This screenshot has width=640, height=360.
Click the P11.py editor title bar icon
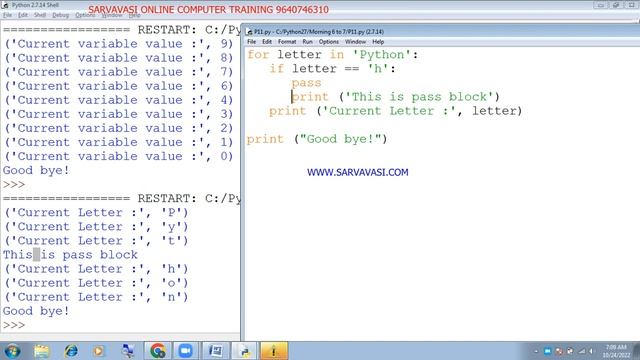249,32
